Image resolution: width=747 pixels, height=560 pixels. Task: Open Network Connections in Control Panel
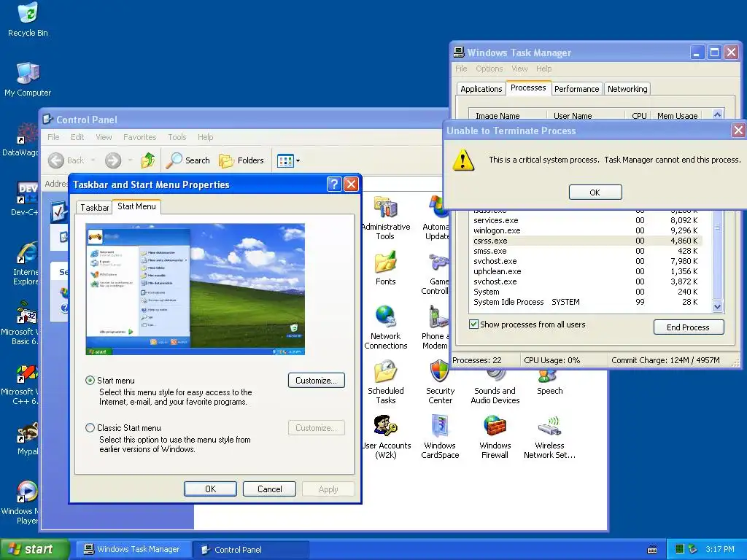(x=385, y=327)
